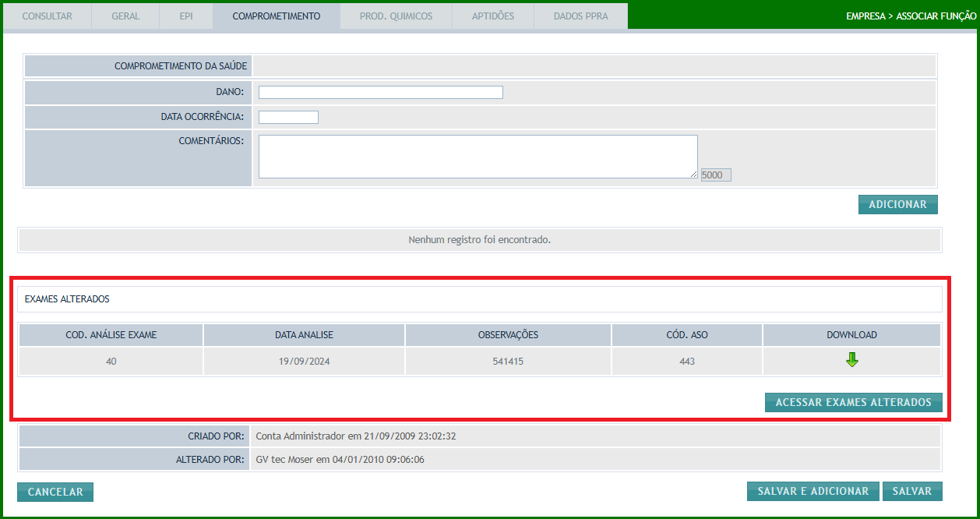Click the DOWNLOAD column header
980x519 pixels.
coord(851,335)
